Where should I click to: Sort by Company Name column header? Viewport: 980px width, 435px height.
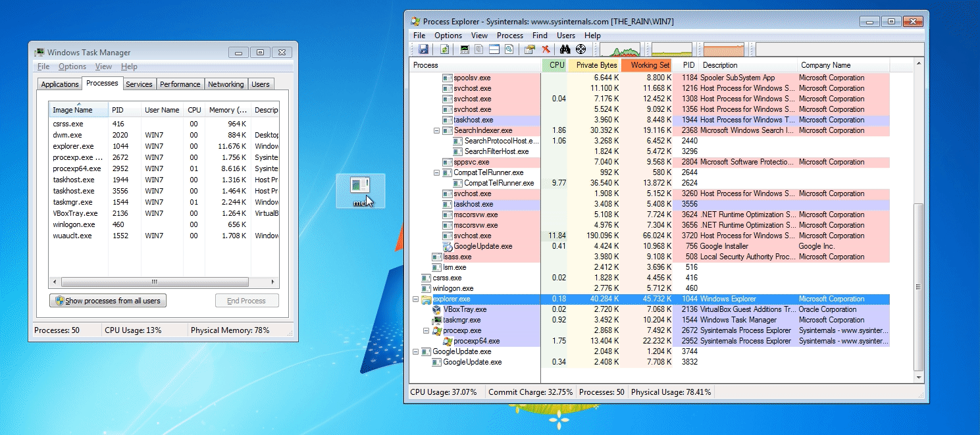(x=843, y=65)
